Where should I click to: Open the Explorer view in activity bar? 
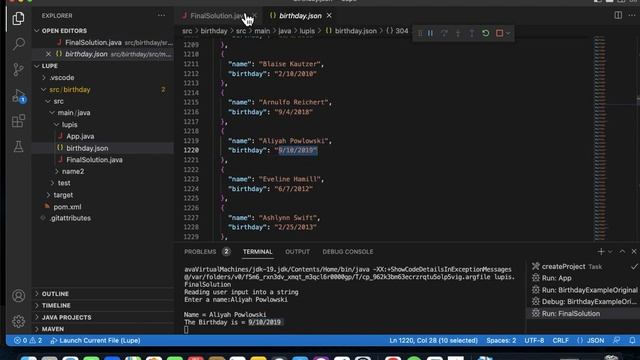[x=18, y=18]
